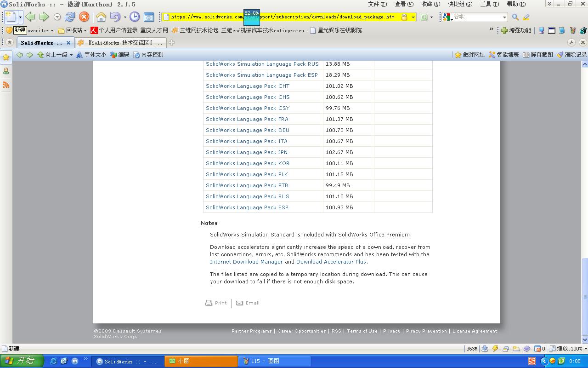Click 智能填表 smart form fill tool
This screenshot has height=368, width=588.
click(504, 54)
